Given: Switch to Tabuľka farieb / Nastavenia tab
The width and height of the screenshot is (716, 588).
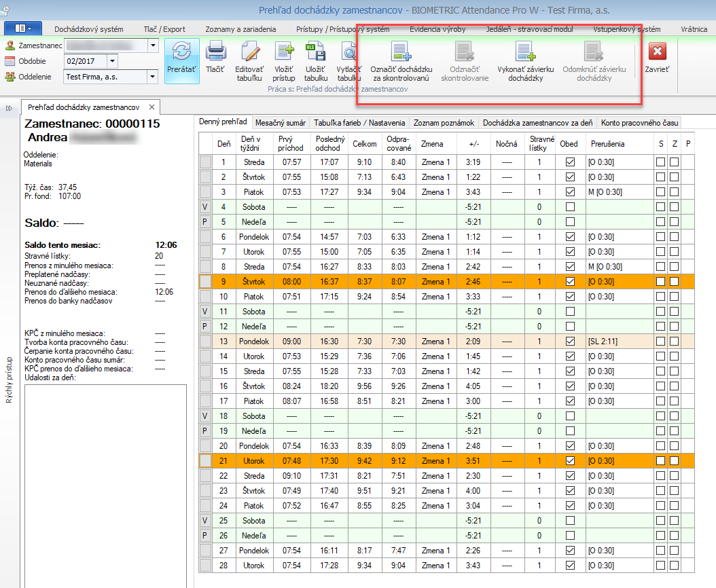Looking at the screenshot, I should click(x=359, y=123).
